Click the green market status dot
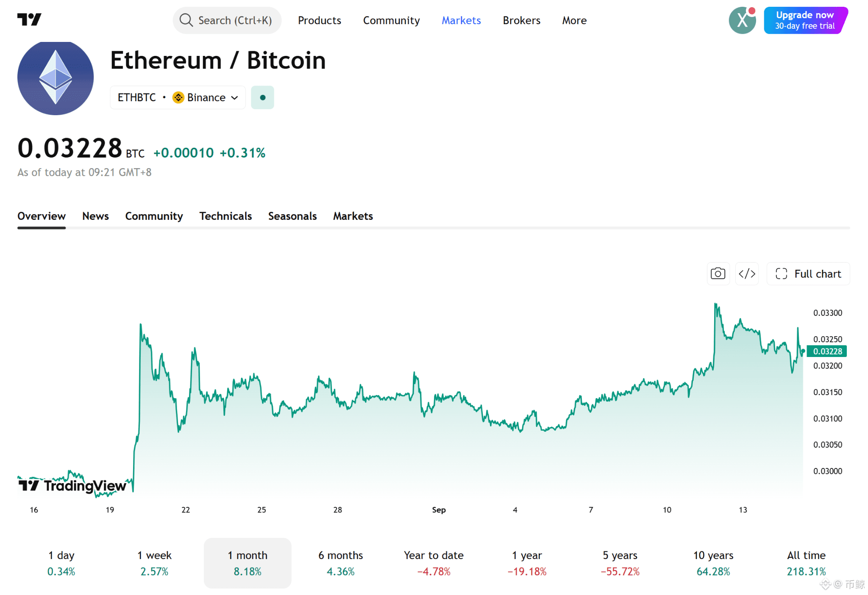 click(262, 97)
